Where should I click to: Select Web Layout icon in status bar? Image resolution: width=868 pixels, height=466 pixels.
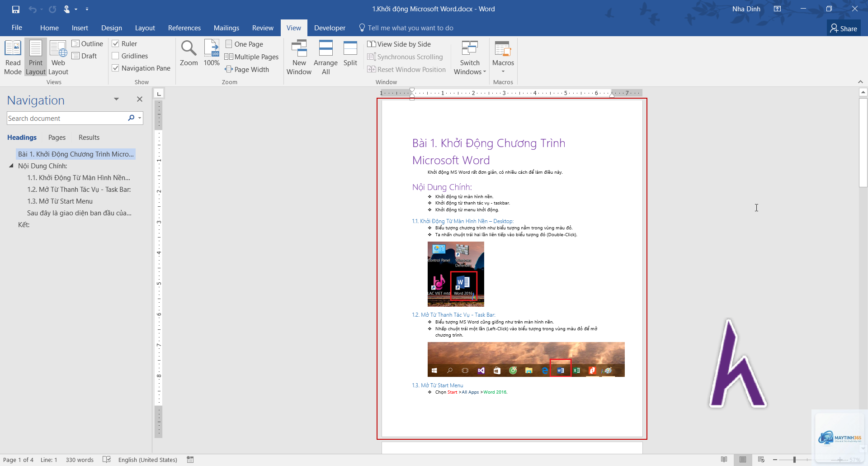761,460
